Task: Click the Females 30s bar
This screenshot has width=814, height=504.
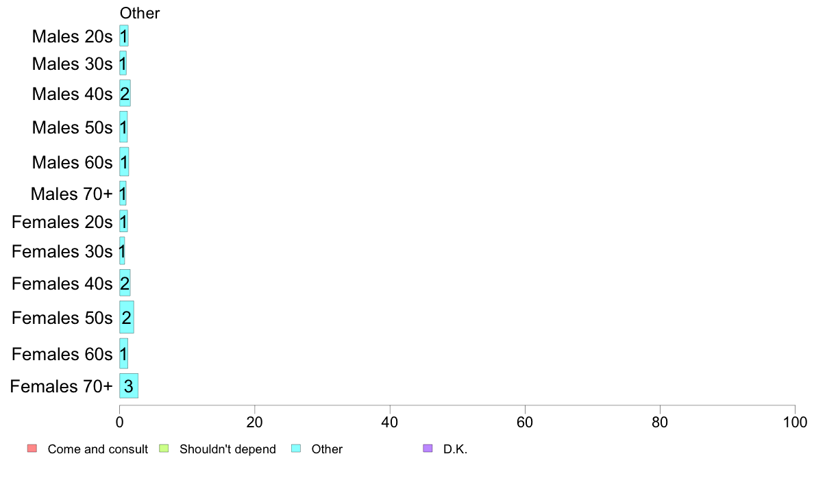Action: pyautogui.click(x=122, y=251)
